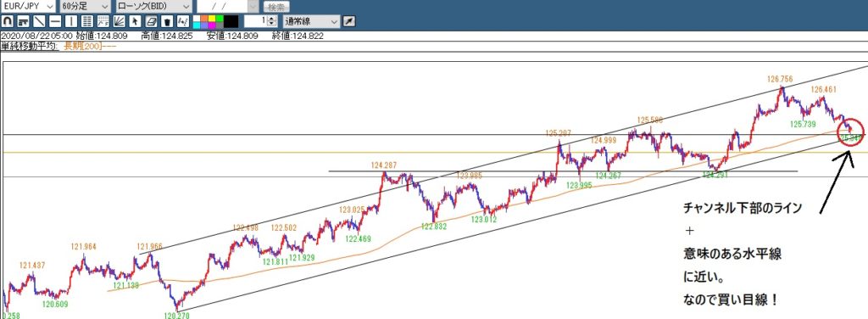Viewport: 868px width, 319px height.
Task: Select the time-grid tool left of fan tool
Action: tap(103, 21)
